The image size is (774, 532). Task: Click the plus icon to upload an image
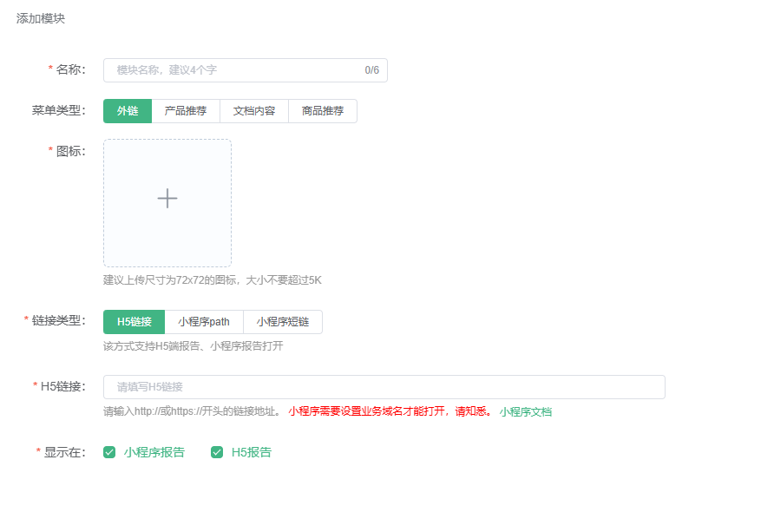click(x=167, y=199)
